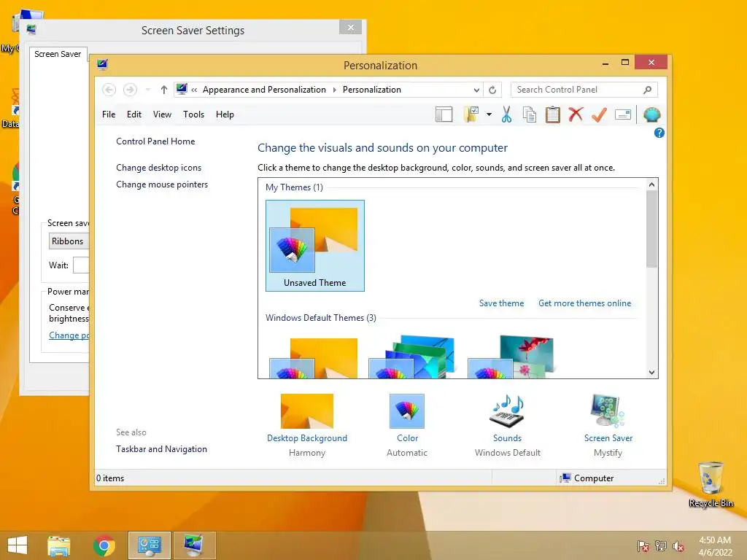Expand the address bar history dropdown

point(476,90)
